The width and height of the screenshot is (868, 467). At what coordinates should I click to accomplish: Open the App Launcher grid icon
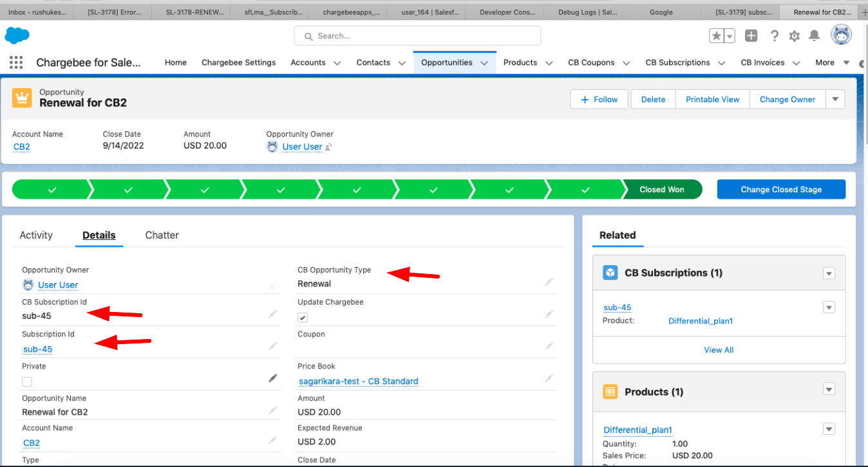[16, 62]
